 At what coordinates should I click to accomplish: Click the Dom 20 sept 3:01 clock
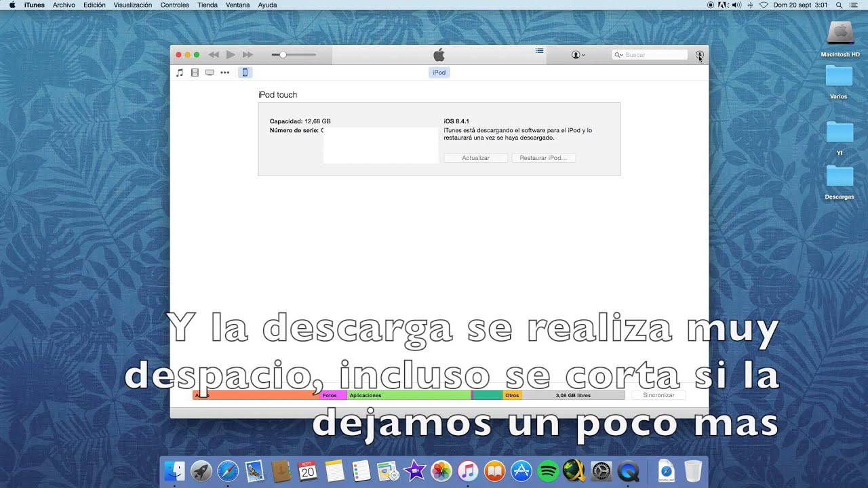point(801,5)
